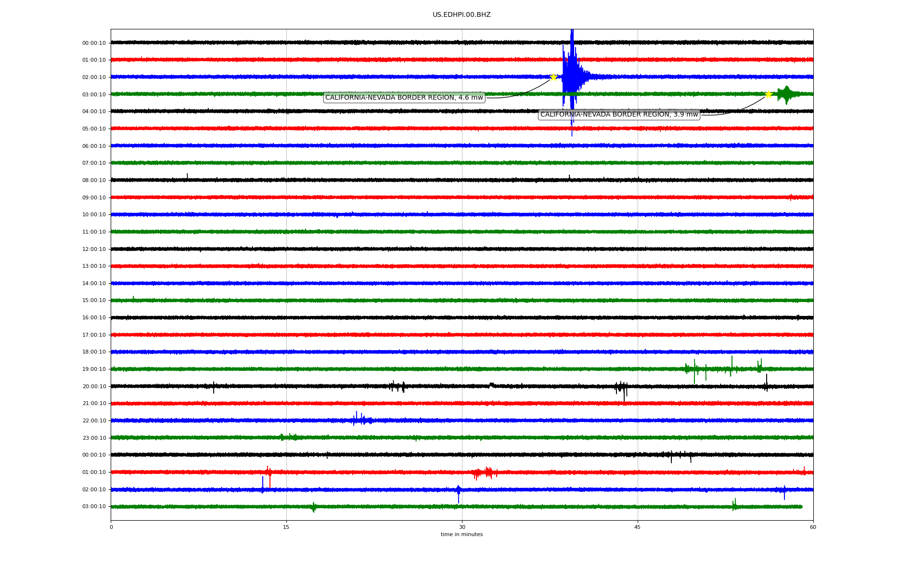
Task: Click the 18:00:10 time label
Action: tap(94, 352)
